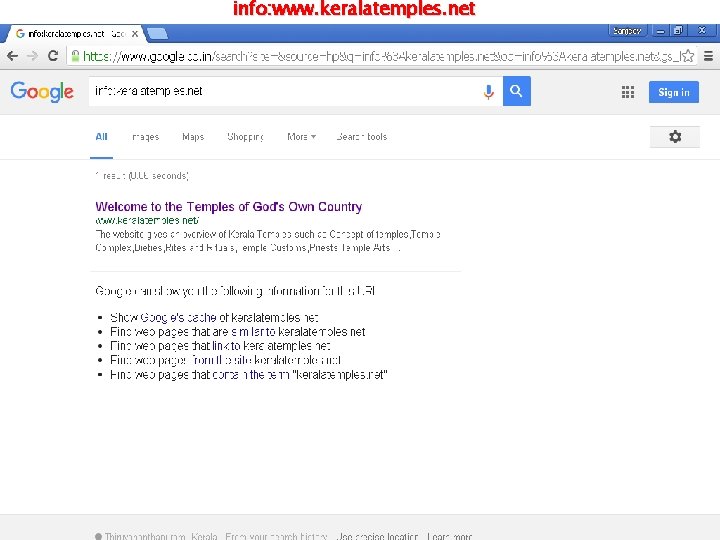The height and width of the screenshot is (540, 720).
Task: Click the Use precise location link
Action: pos(377,536)
